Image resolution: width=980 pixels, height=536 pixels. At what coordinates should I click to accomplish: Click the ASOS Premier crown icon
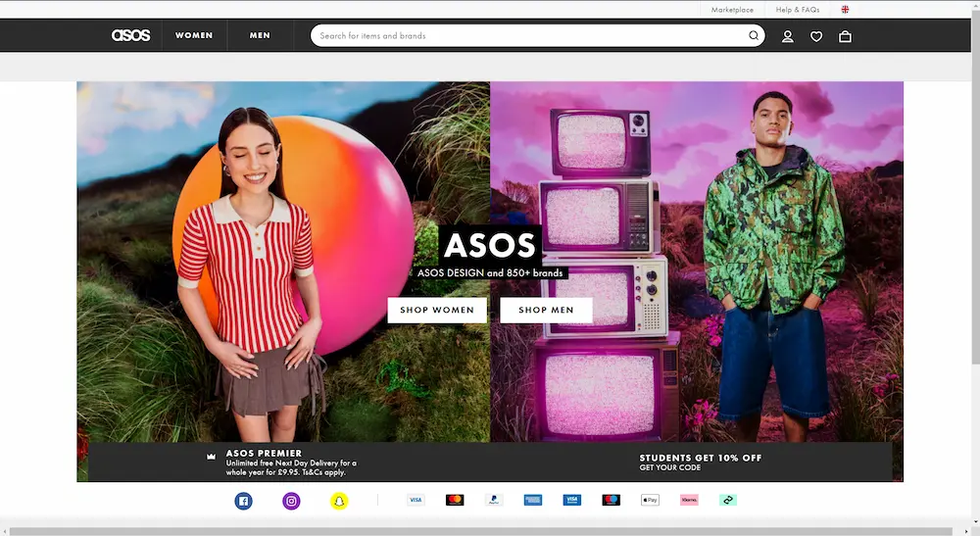212,457
